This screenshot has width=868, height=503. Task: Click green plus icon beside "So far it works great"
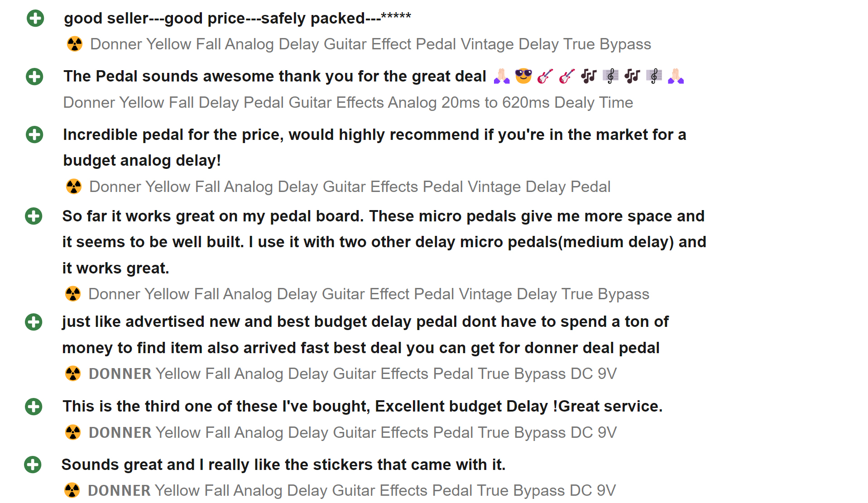pos(34,216)
